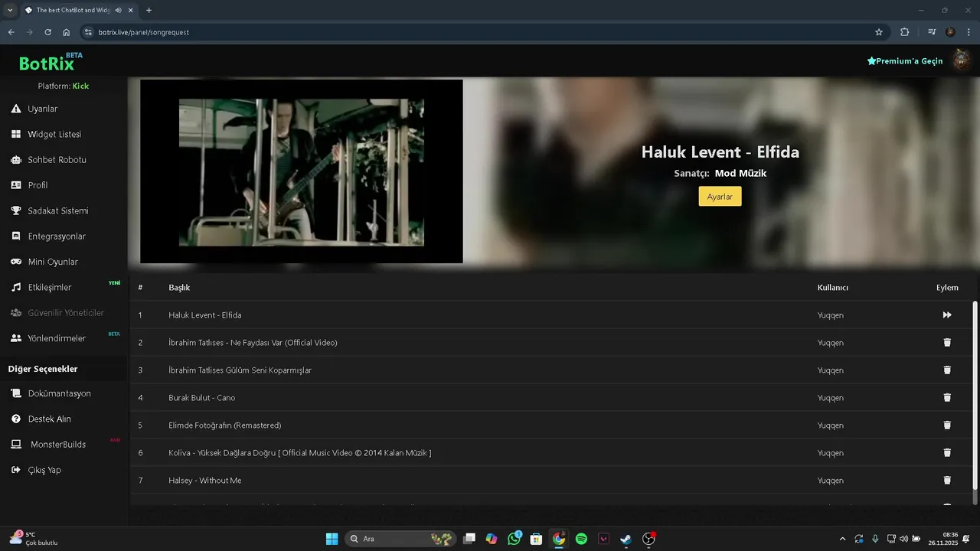The height and width of the screenshot is (551, 980).
Task: Click the BotRix BETA logo
Action: click(x=51, y=62)
